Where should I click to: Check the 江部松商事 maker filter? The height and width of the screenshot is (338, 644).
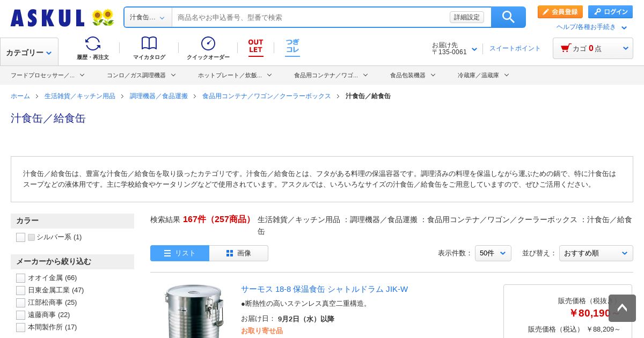pos(20,303)
